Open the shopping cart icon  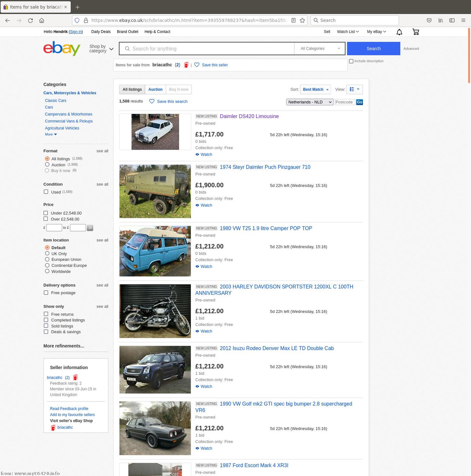[416, 32]
